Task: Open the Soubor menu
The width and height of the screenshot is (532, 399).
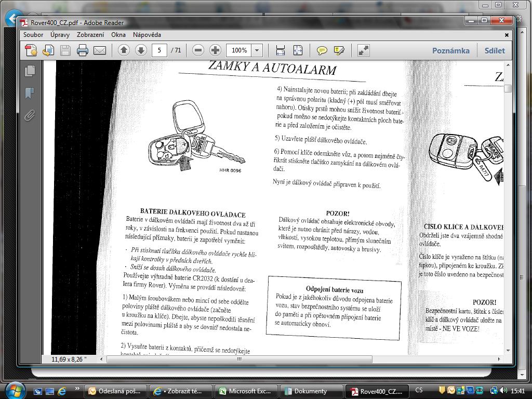Action: click(33, 35)
